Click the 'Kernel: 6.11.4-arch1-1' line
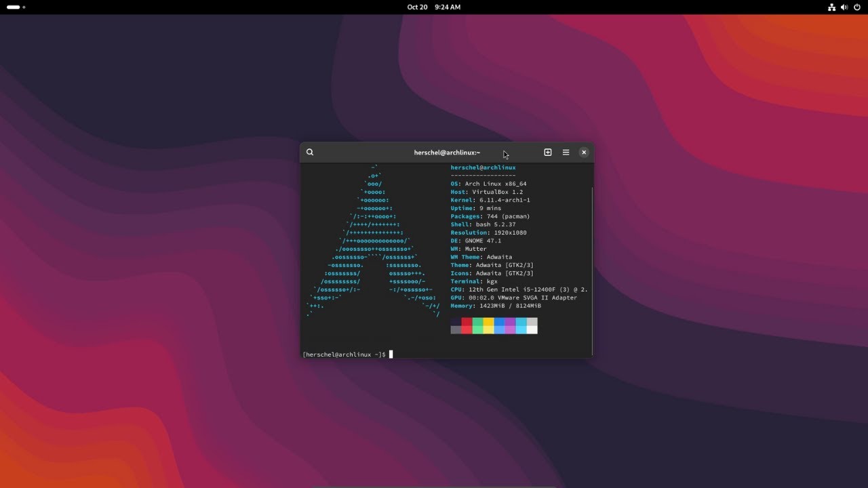Image resolution: width=868 pixels, height=488 pixels. pyautogui.click(x=490, y=200)
